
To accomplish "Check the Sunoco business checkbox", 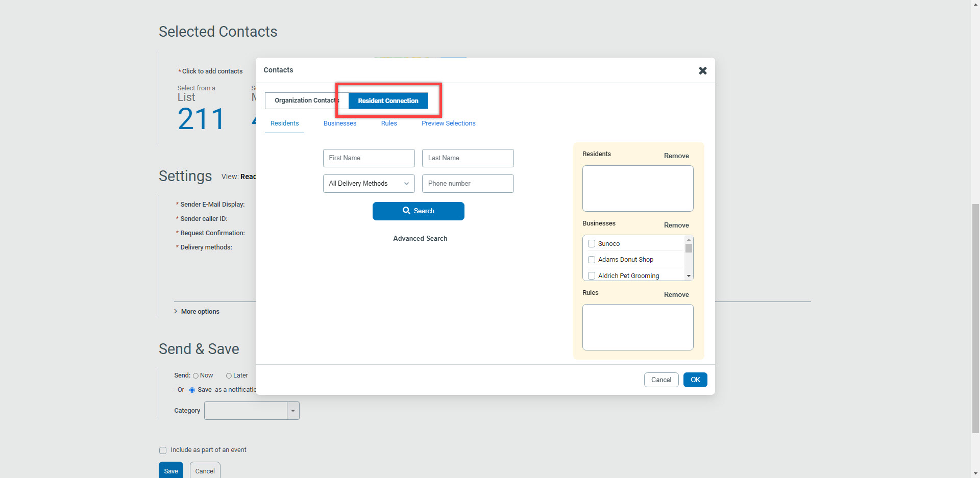I will click(592, 244).
